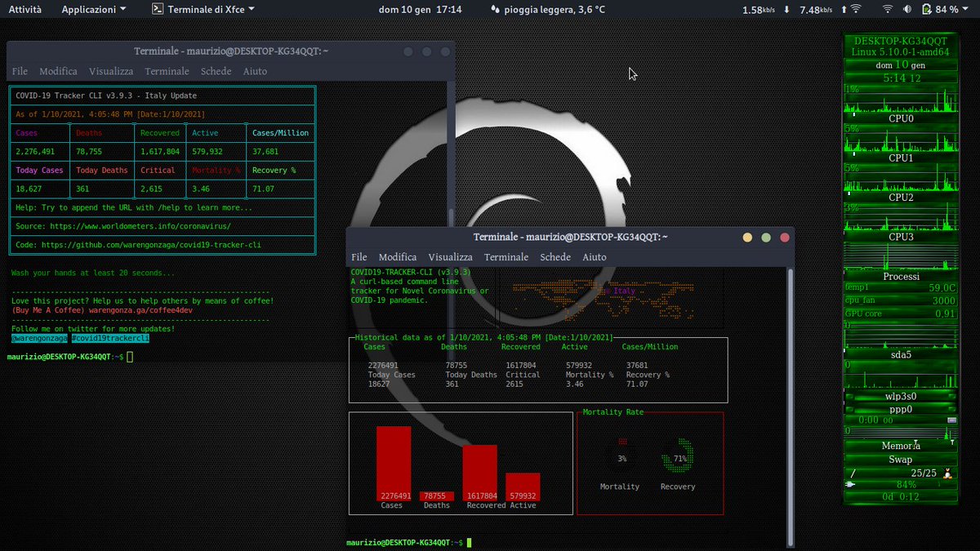Open Visualizza menu in back terminal

(111, 71)
